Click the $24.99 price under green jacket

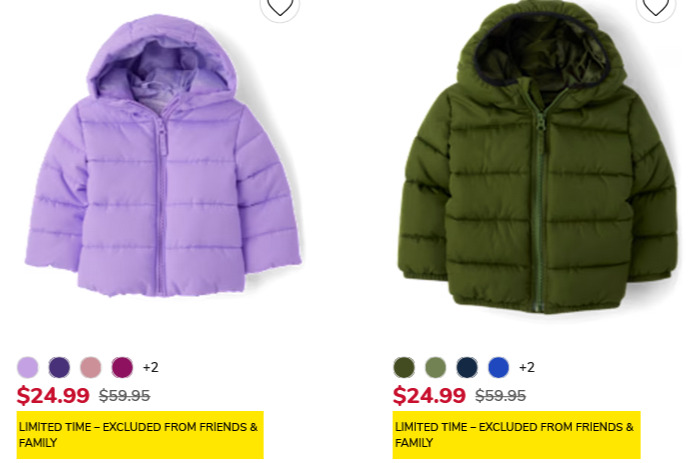(429, 395)
